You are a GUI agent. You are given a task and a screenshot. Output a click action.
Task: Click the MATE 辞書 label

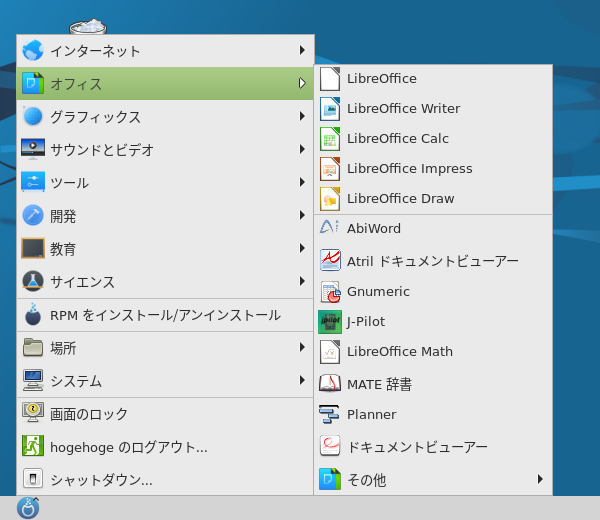pyautogui.click(x=379, y=384)
